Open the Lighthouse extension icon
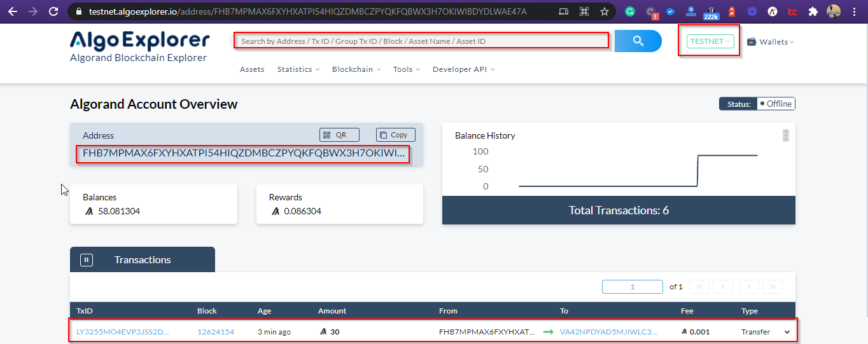Screen dimensions: 868x344 pyautogui.click(x=731, y=11)
